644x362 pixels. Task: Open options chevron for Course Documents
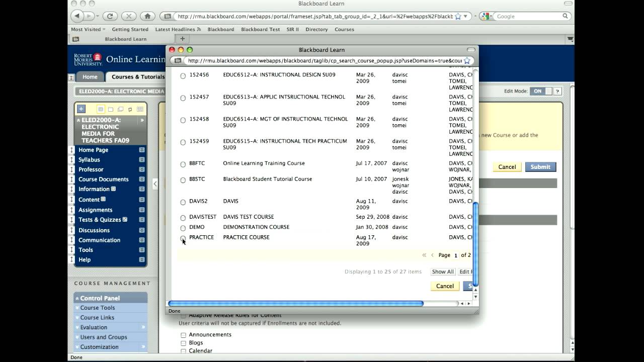coord(142,179)
